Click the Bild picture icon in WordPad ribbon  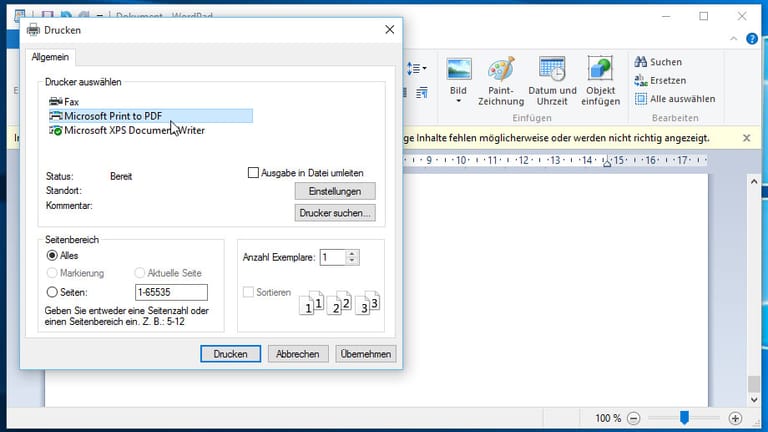tap(459, 69)
